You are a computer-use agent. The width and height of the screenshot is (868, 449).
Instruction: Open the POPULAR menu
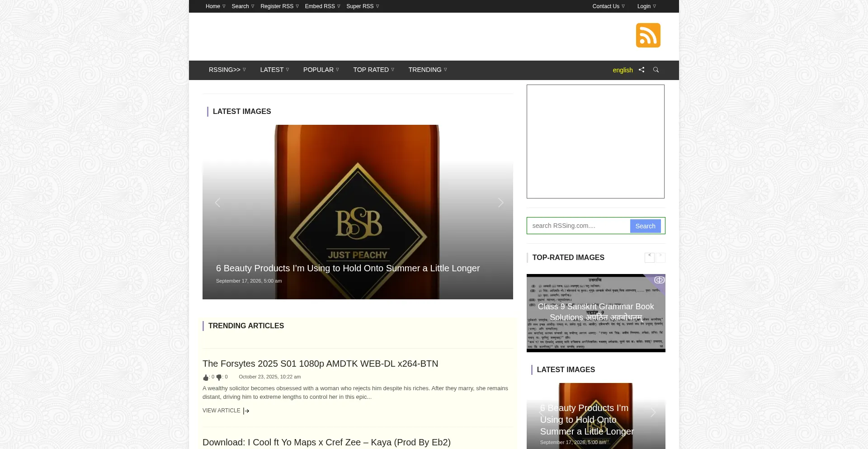pyautogui.click(x=321, y=70)
